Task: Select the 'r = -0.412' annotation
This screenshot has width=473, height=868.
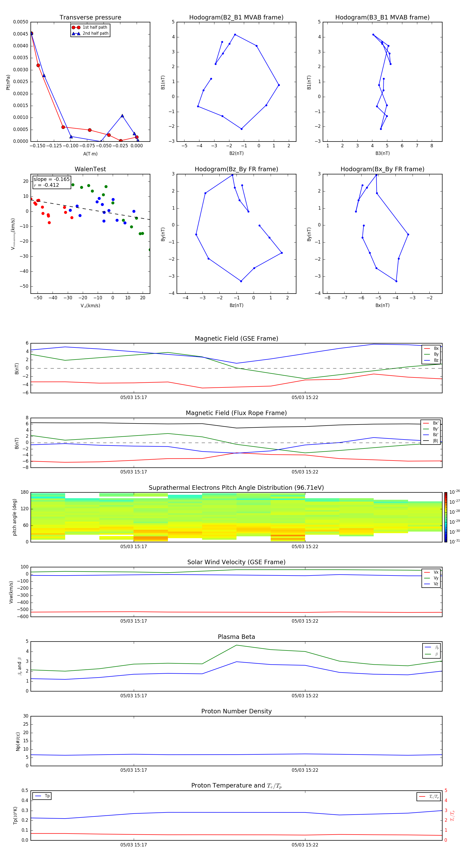Action: pyautogui.click(x=47, y=185)
